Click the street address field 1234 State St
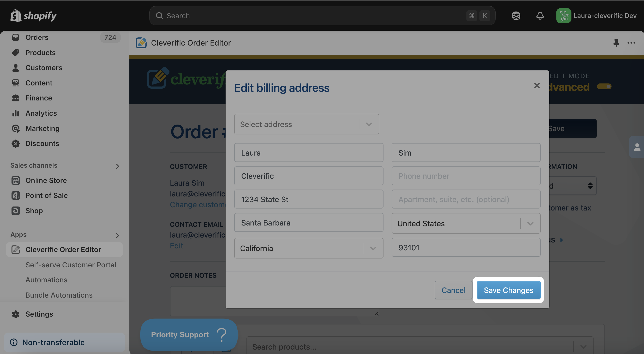This screenshot has height=354, width=644. (308, 199)
